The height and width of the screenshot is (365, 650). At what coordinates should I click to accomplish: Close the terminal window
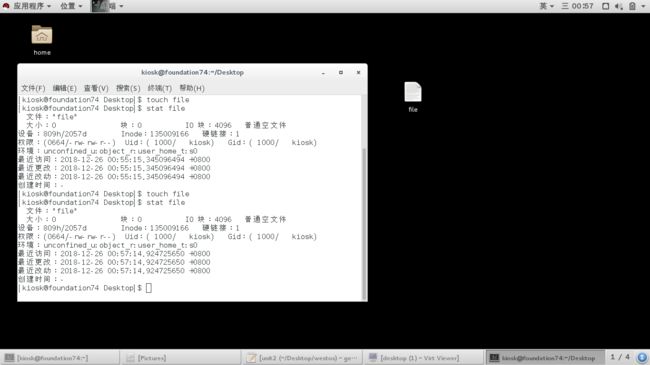pyautogui.click(x=358, y=73)
